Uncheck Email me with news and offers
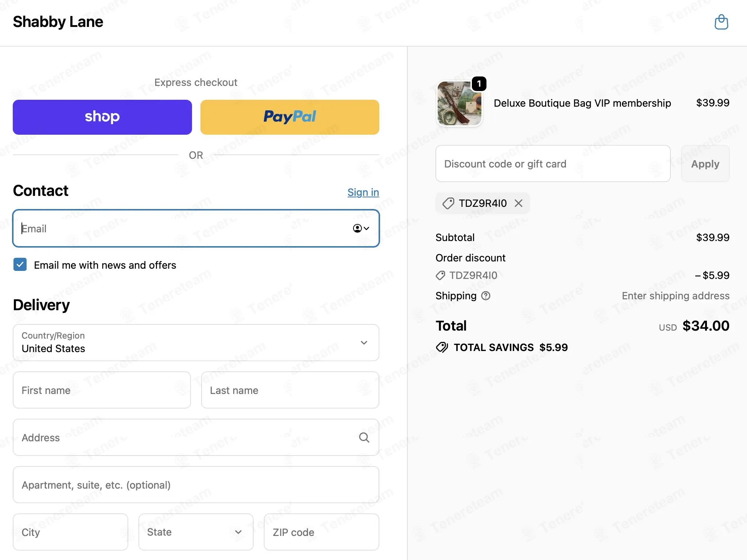Viewport: 747px width, 560px height. click(20, 265)
